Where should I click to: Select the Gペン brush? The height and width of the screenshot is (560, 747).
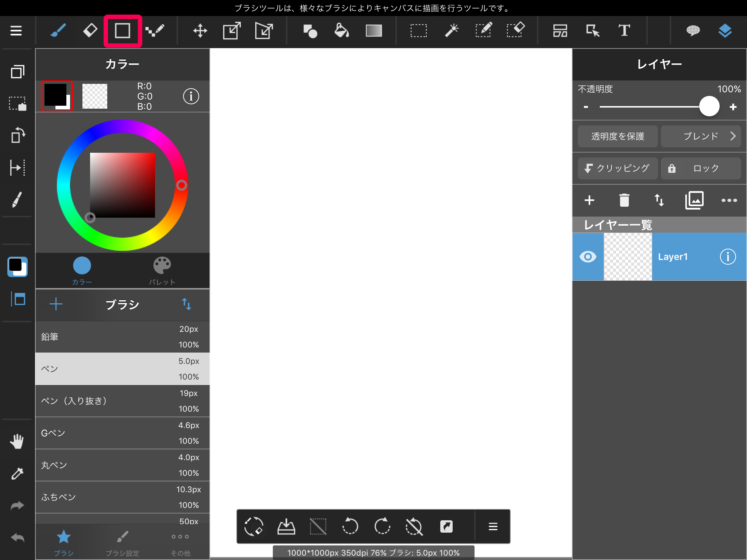[123, 433]
